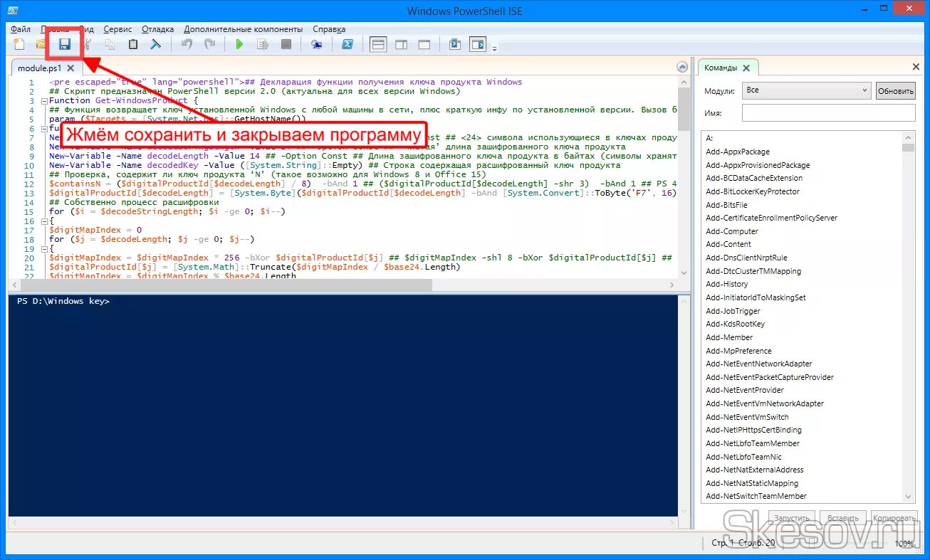Select Add-BitLockerKeyProtector in the commands list

point(753,191)
